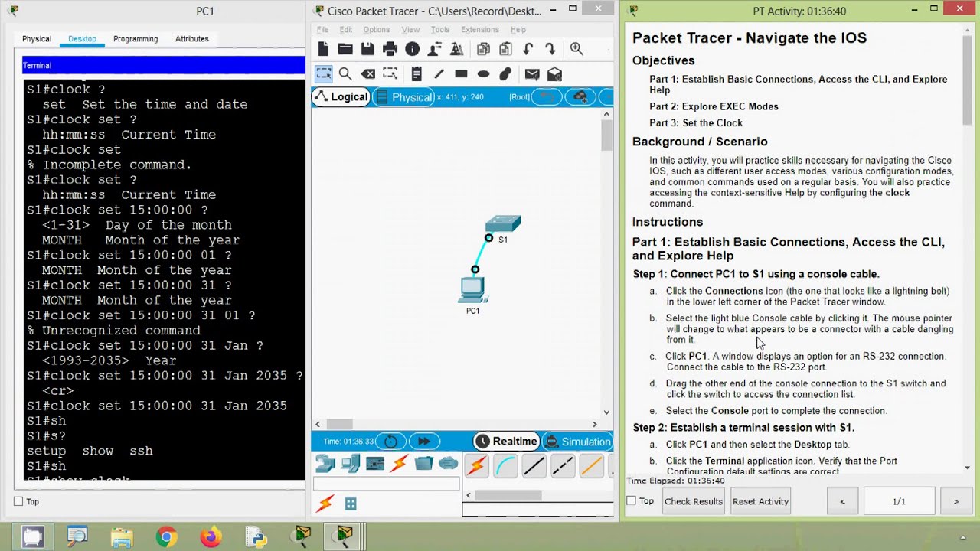Screen dimensions: 980x551
Task: Open the Tools menu
Action: tap(440, 30)
